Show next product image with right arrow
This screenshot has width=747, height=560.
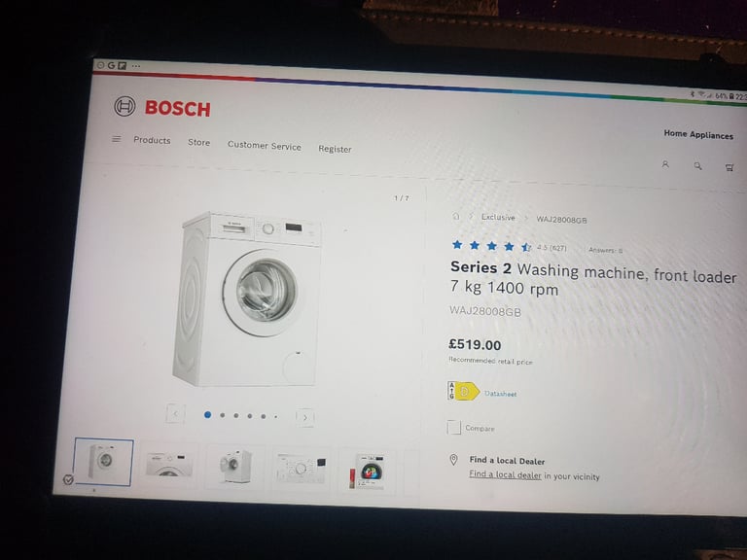304,417
